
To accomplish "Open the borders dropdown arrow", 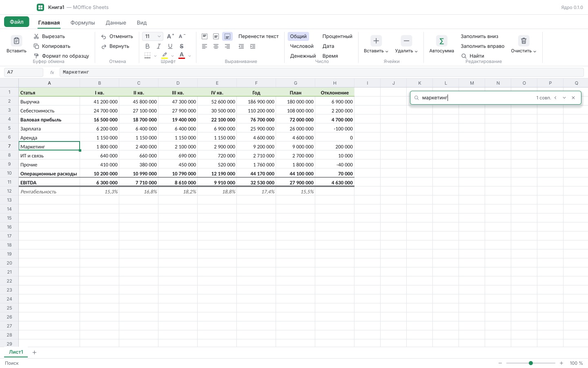I will (155, 56).
